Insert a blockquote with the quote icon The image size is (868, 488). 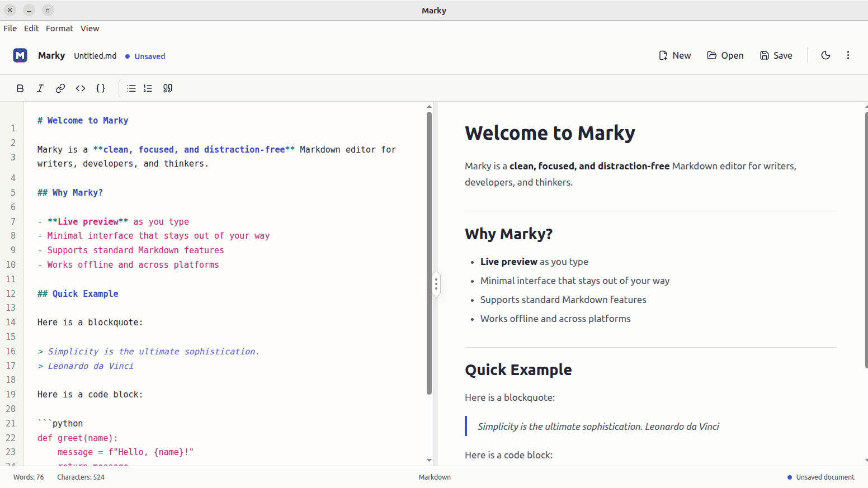coord(168,88)
